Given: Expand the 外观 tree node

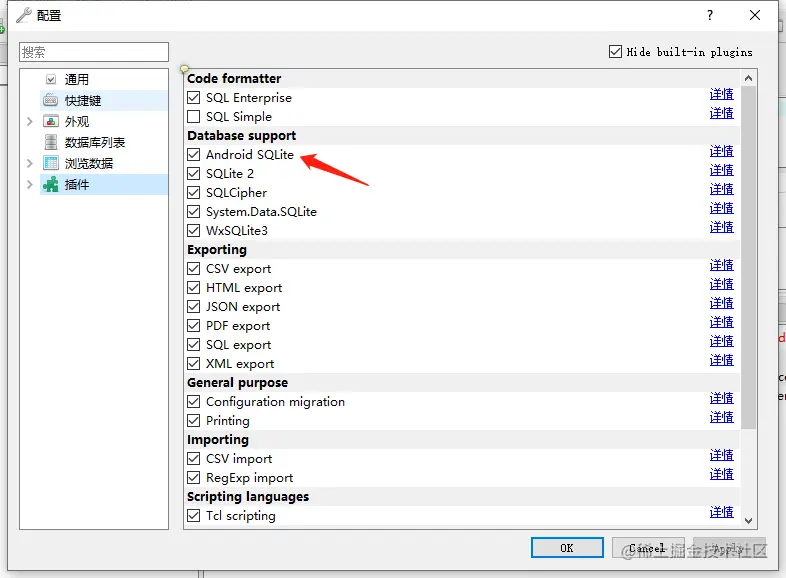Looking at the screenshot, I should pos(30,121).
